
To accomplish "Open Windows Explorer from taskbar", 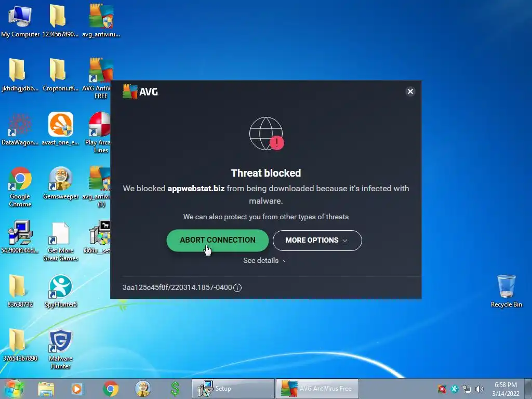I will (46, 389).
